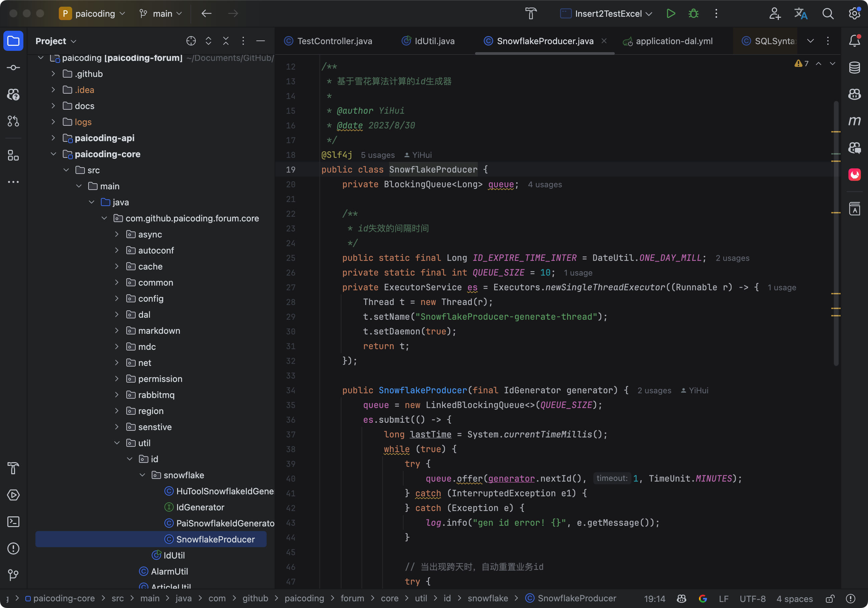Open the Notifications bell panel
The width and height of the screenshot is (868, 608).
tap(854, 41)
